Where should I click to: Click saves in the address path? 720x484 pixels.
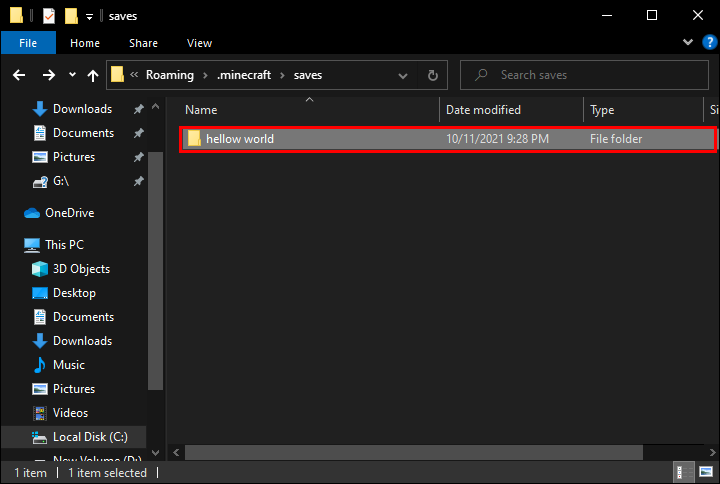[x=308, y=75]
